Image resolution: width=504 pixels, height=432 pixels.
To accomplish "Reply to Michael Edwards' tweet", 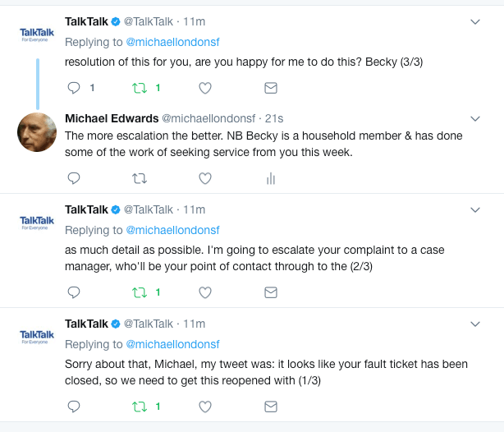I will pyautogui.click(x=73, y=177).
